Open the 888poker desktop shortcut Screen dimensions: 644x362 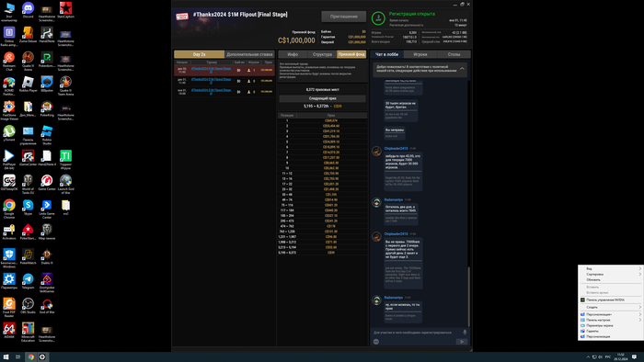point(47,85)
